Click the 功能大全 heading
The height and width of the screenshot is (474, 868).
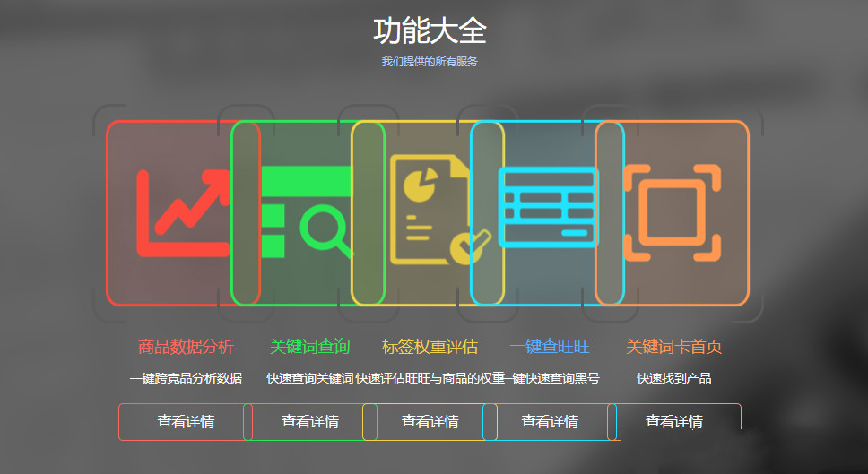(430, 30)
